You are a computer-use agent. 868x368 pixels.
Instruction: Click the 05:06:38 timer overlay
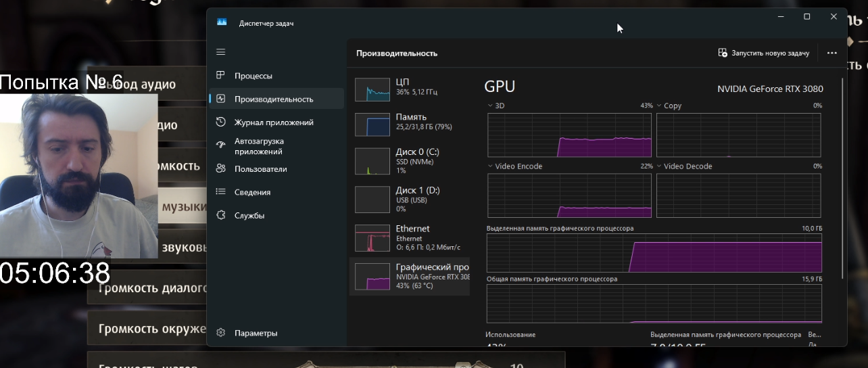(55, 273)
